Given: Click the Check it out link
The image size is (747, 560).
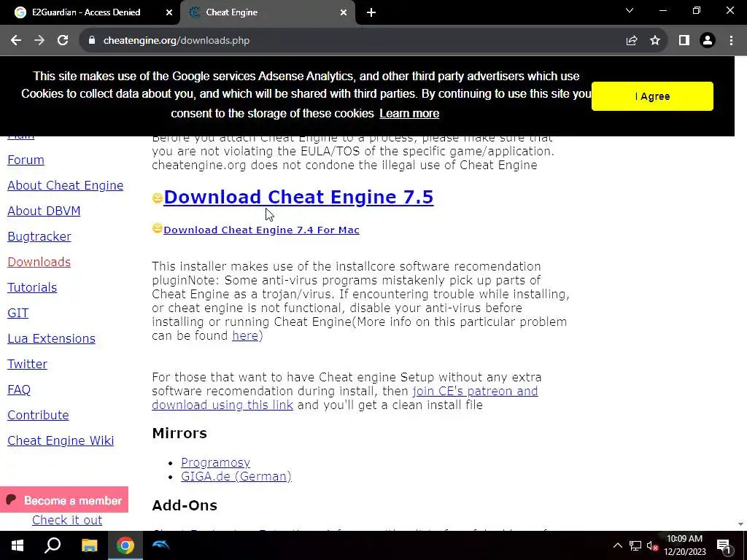Looking at the screenshot, I should click(x=66, y=520).
